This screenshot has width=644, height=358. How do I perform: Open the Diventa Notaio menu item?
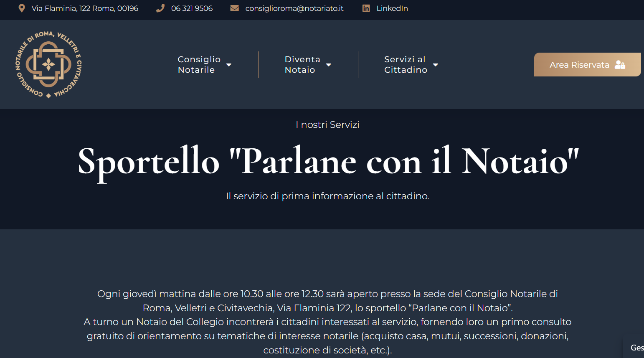pos(302,65)
